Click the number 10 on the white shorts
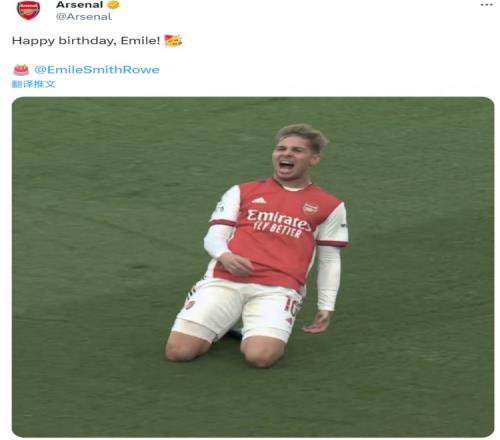Viewport: 500px width, 440px height. point(291,306)
